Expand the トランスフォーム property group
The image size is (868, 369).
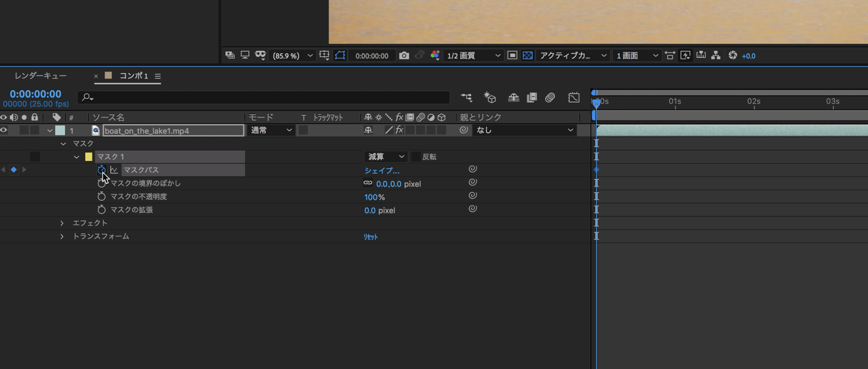[62, 236]
